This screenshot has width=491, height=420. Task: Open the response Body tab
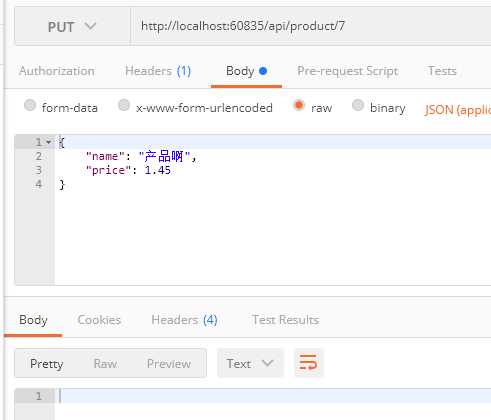tap(33, 320)
